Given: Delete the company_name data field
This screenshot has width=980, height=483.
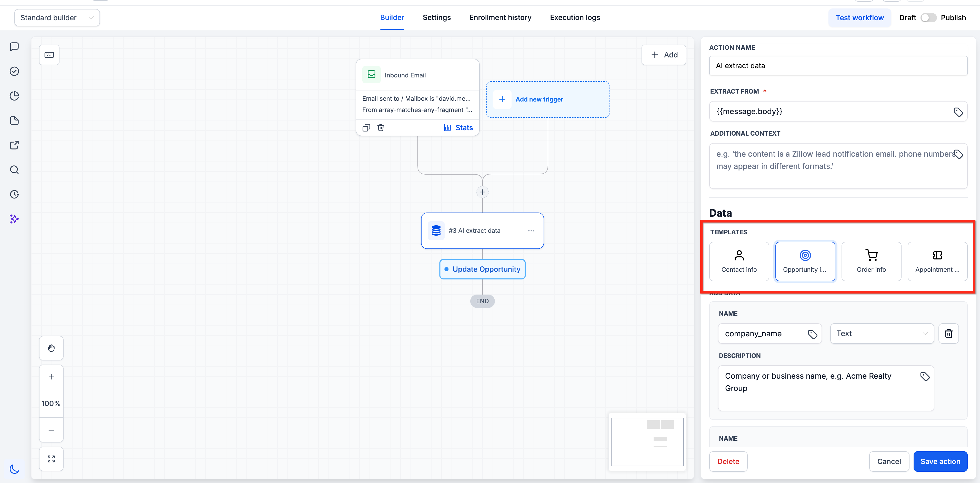Looking at the screenshot, I should pos(949,334).
